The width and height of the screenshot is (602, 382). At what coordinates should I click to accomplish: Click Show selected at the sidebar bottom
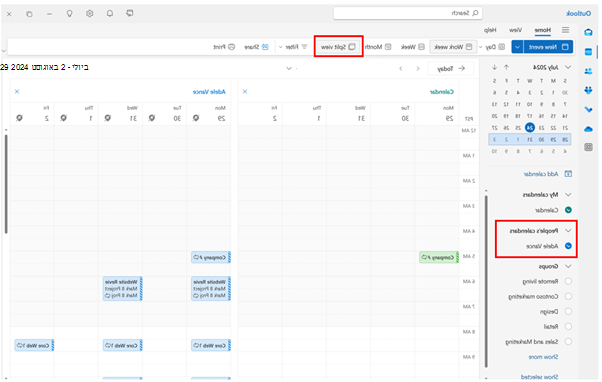coord(539,377)
